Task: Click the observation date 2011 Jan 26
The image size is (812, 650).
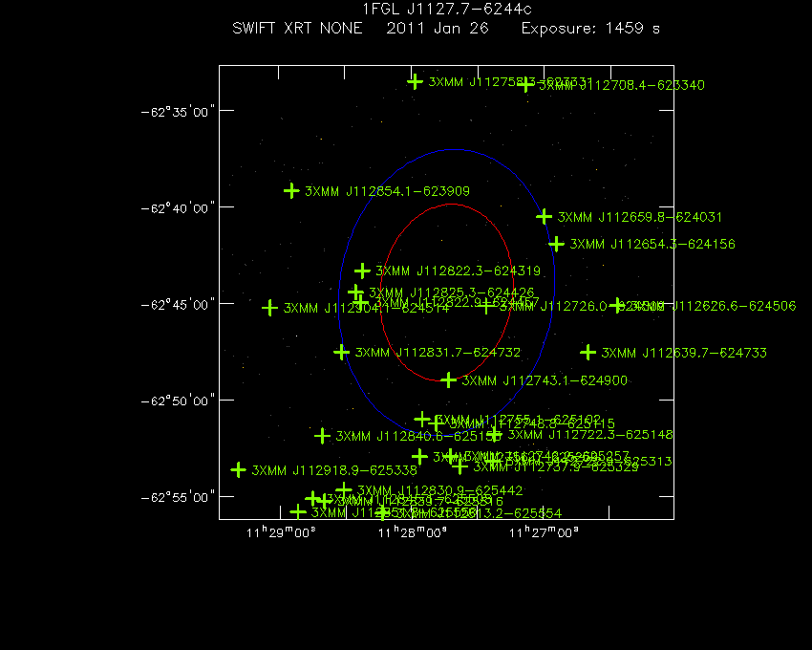Action: click(438, 28)
